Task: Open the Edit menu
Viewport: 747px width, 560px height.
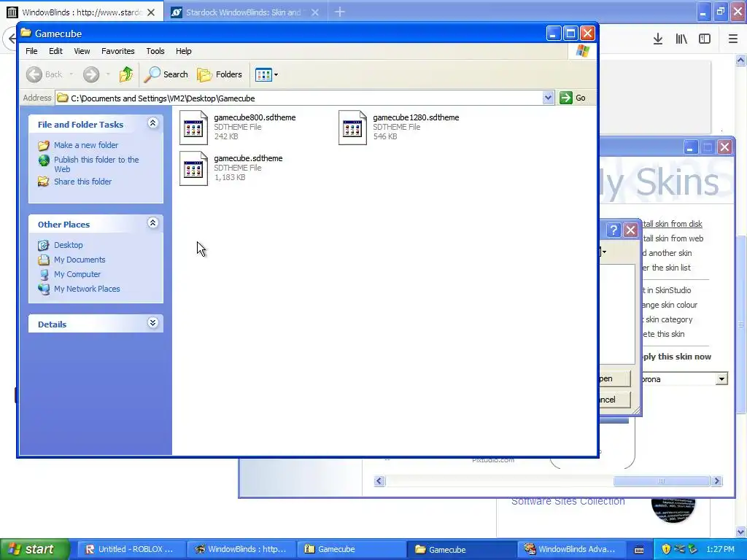Action: (55, 51)
